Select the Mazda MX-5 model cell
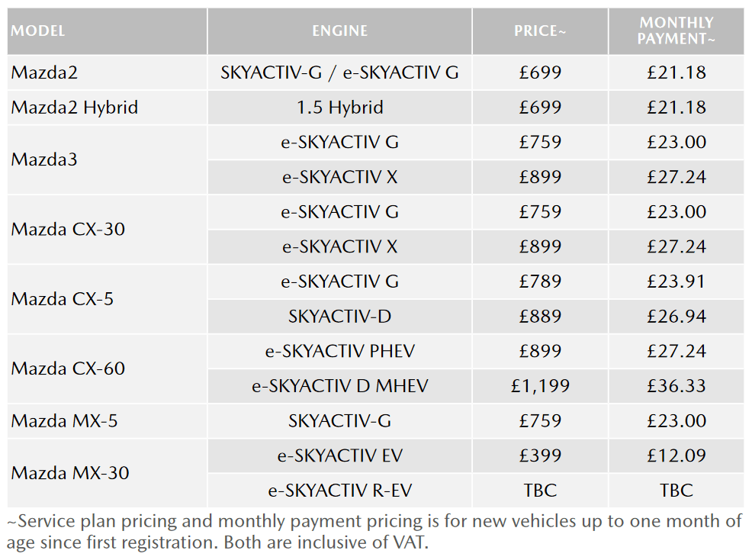752x560 pixels. (x=107, y=421)
